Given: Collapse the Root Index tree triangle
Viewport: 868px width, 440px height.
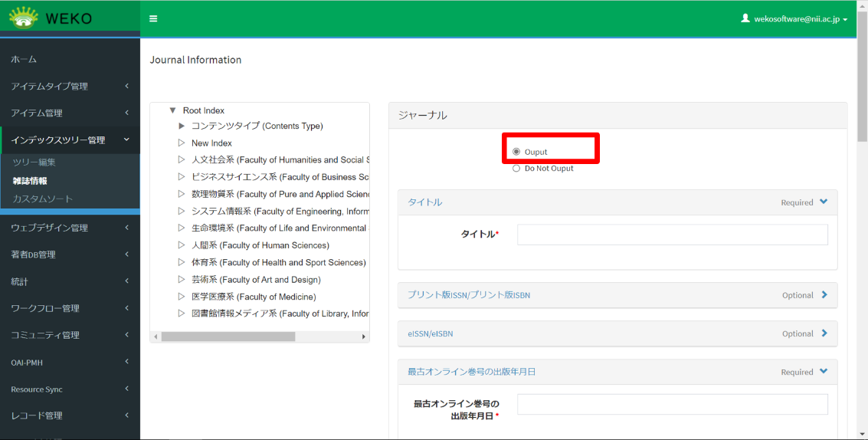Looking at the screenshot, I should 172,110.
